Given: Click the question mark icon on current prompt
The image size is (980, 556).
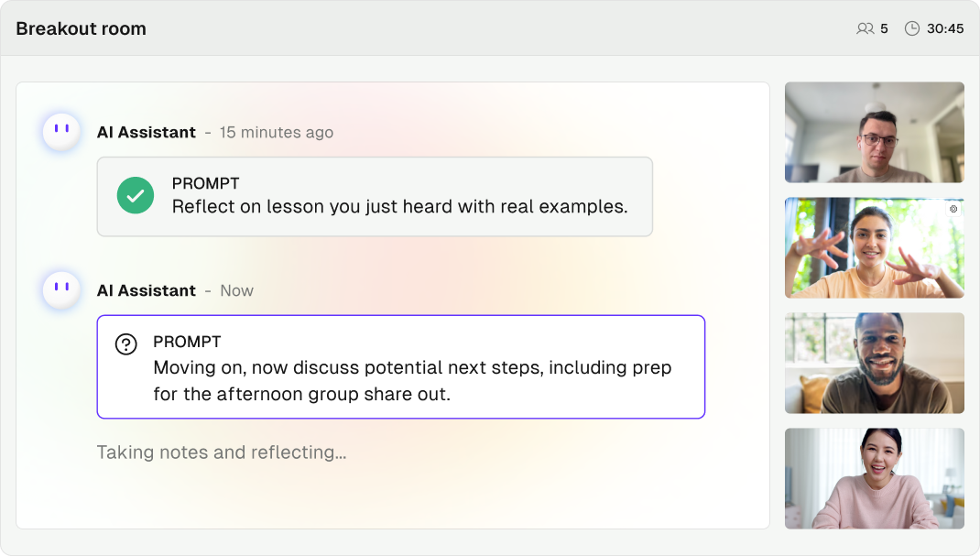Looking at the screenshot, I should [125, 343].
